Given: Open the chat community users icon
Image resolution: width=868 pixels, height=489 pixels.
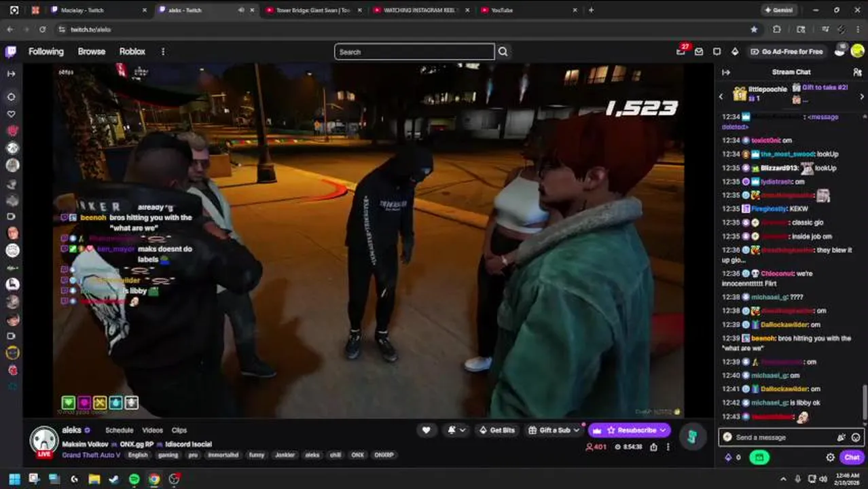Looking at the screenshot, I should (x=857, y=72).
